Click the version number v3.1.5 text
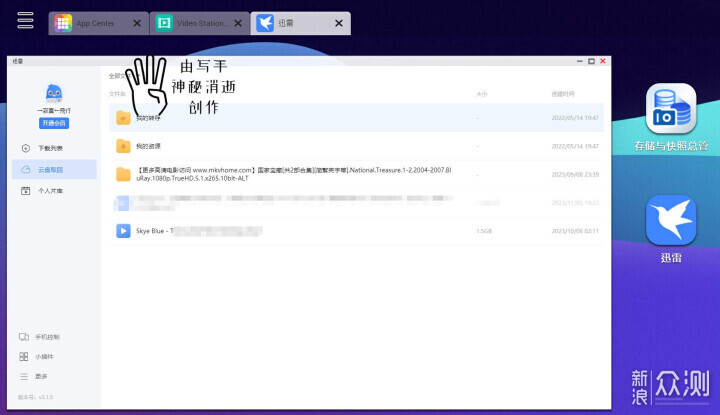Viewport: 720px width, 415px height. (35, 397)
